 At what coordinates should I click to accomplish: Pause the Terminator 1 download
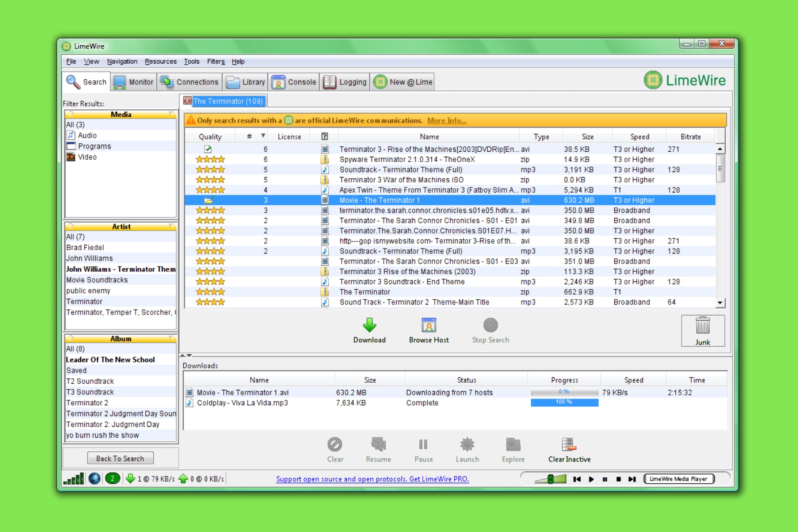coord(423,445)
